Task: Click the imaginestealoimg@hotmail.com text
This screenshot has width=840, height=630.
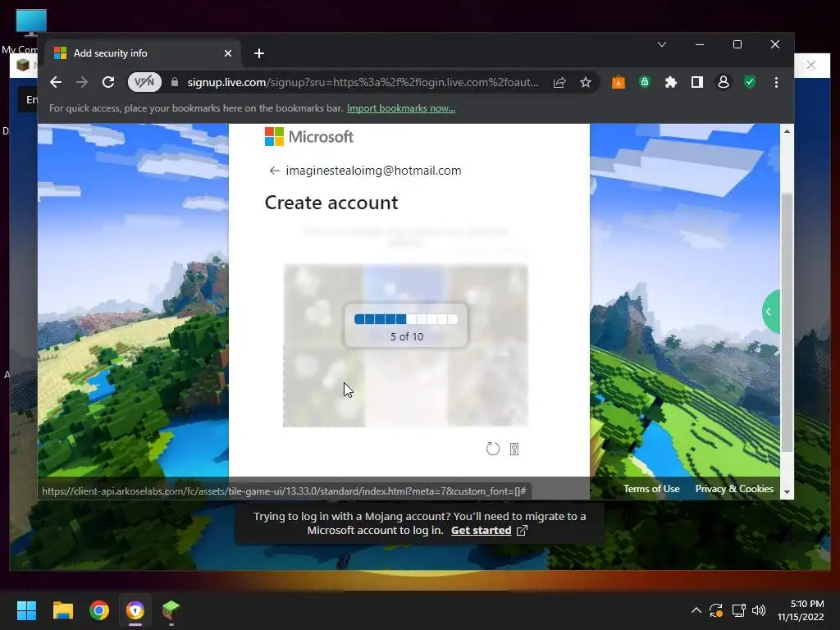Action: click(373, 171)
